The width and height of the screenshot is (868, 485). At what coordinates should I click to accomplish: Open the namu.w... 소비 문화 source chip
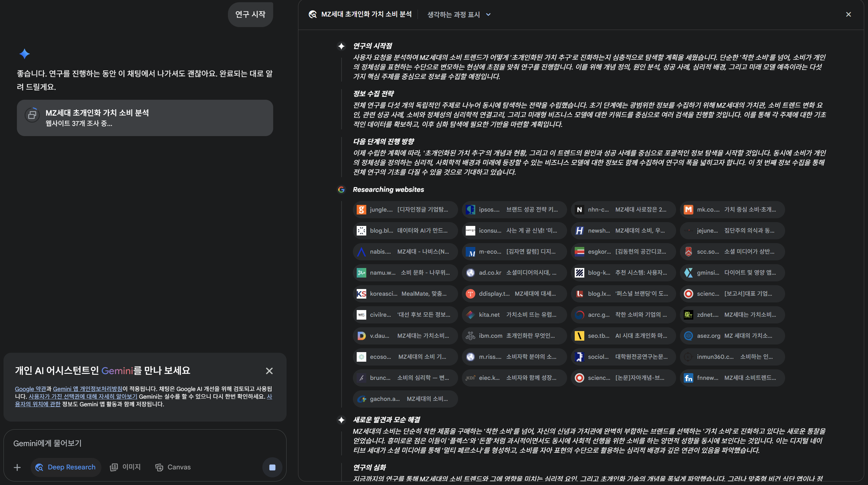pyautogui.click(x=405, y=272)
